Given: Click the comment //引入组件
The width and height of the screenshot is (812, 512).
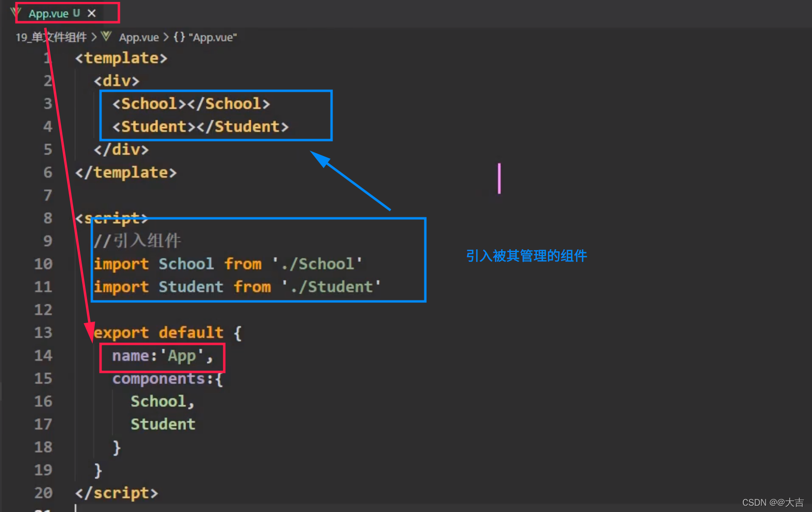Looking at the screenshot, I should point(137,241).
